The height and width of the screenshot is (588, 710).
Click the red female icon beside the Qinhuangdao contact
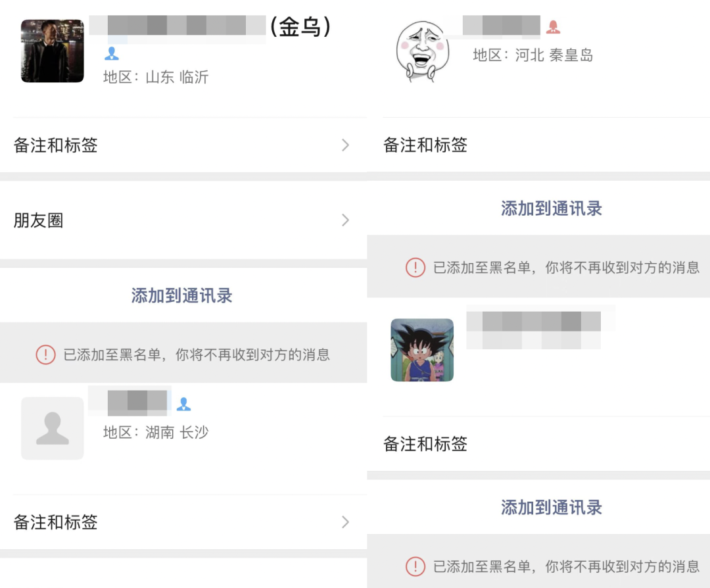553,27
